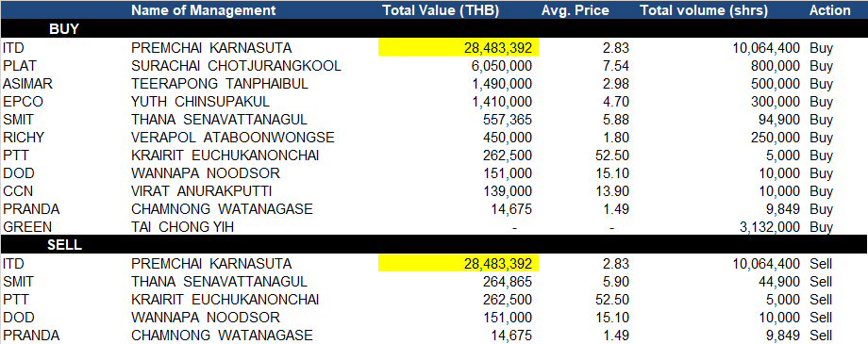This screenshot has width=868, height=344.
Task: Select the PLAT ticker cell
Action: [20, 66]
